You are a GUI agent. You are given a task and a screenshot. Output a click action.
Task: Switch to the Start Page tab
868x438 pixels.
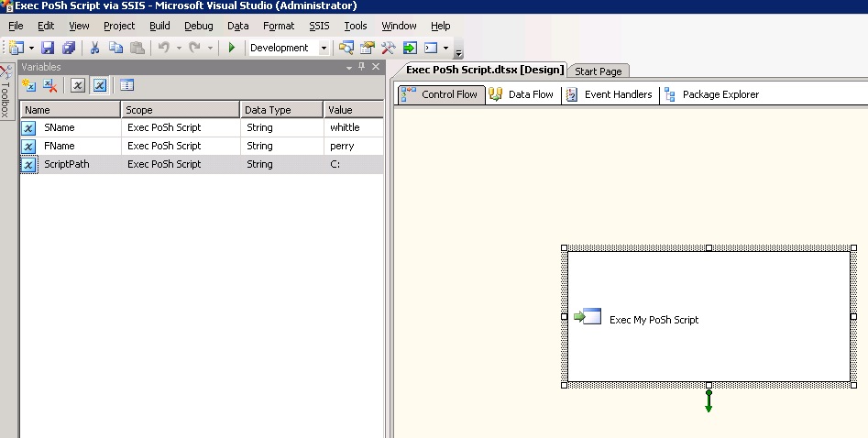[x=599, y=71]
